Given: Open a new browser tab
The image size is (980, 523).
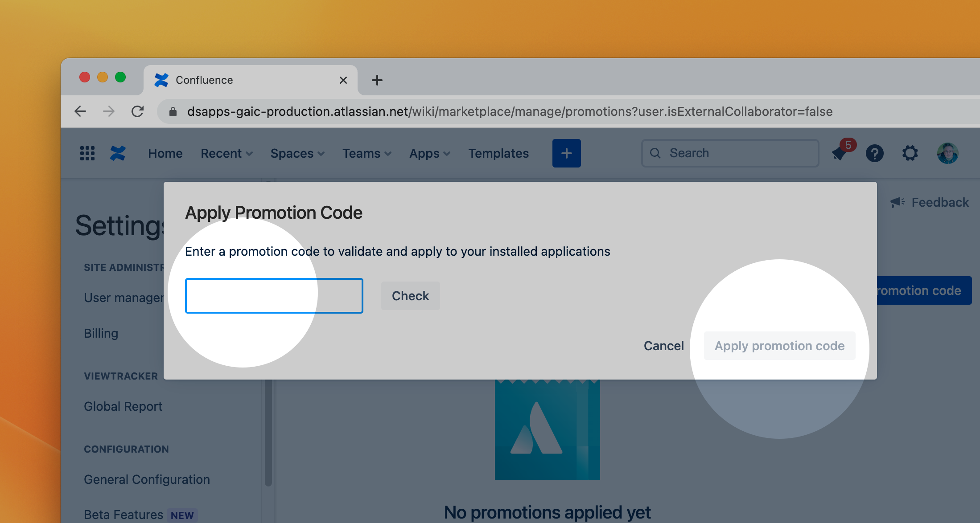Looking at the screenshot, I should [377, 80].
